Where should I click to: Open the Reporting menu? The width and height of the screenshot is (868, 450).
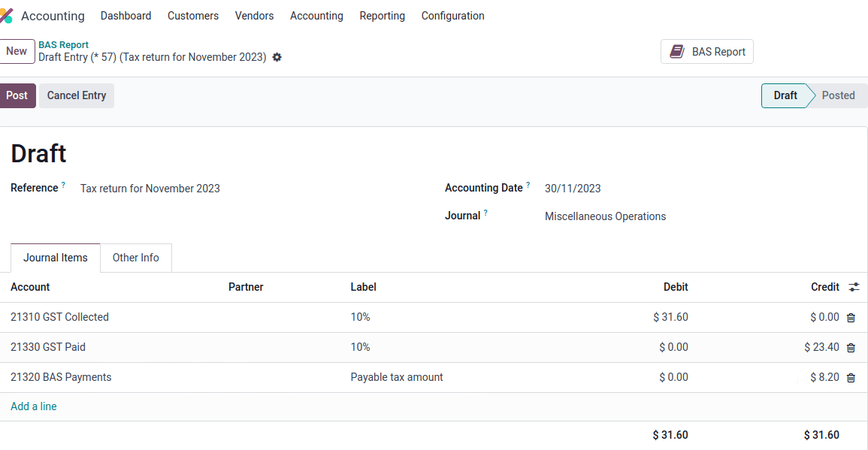[x=382, y=16]
